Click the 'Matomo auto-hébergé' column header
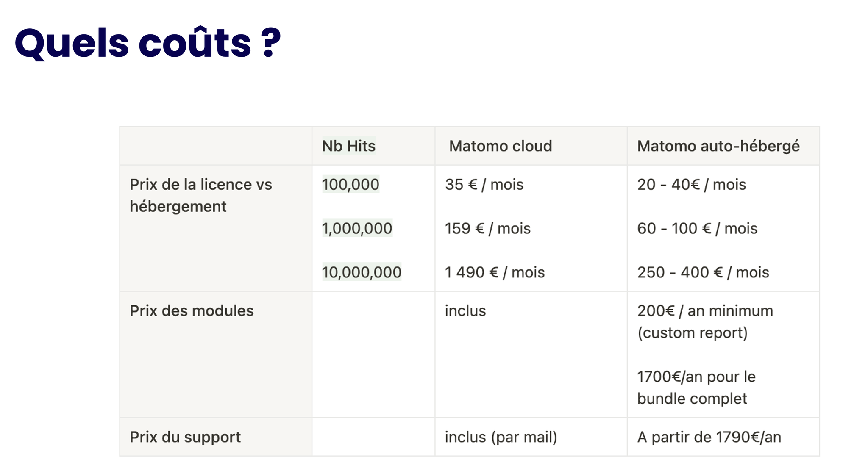868x471 pixels. (x=718, y=146)
